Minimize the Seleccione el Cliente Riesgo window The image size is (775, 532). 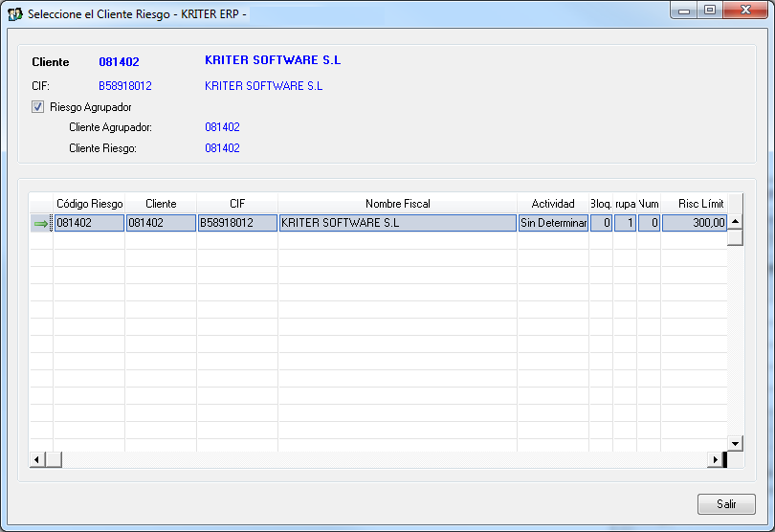tap(684, 11)
